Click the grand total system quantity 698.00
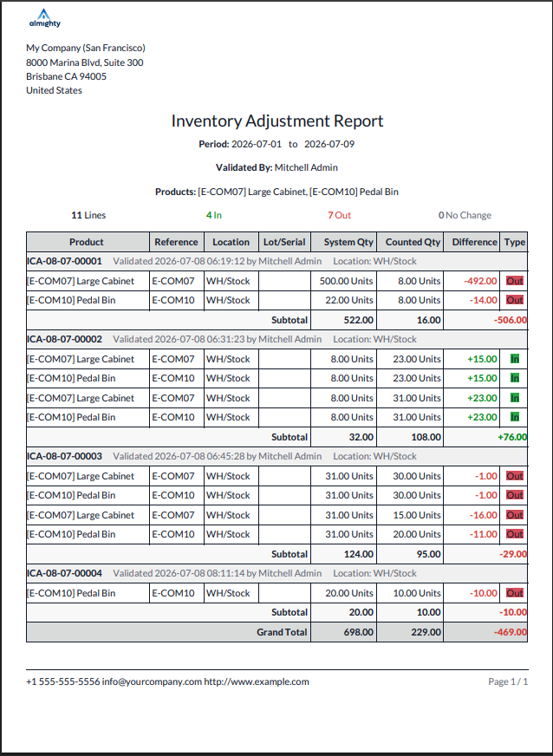This screenshot has width=553, height=756. (x=358, y=632)
